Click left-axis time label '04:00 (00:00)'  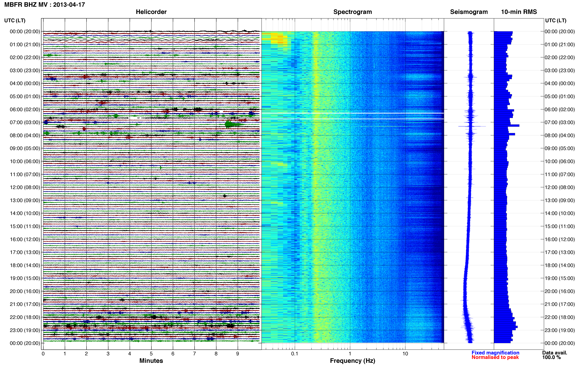(25, 83)
